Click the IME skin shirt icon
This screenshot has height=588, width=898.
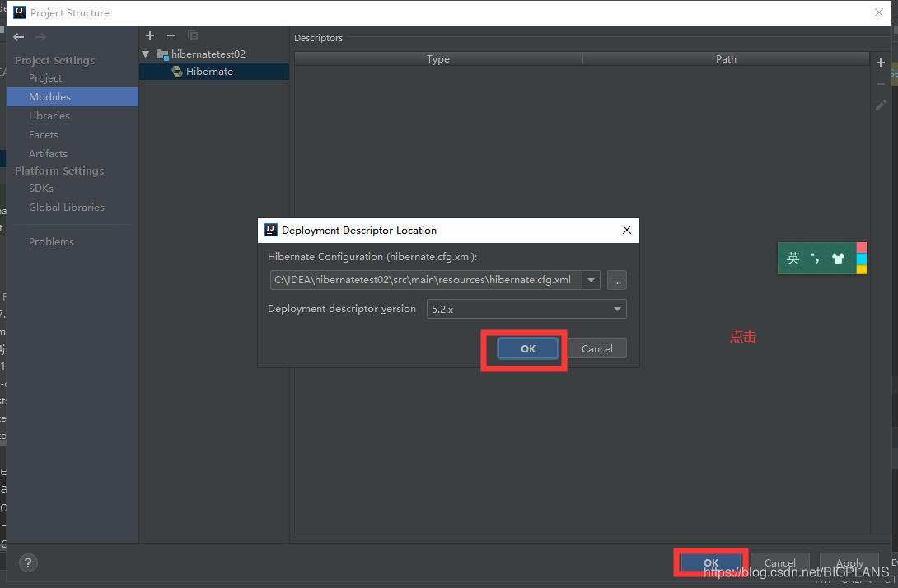(x=839, y=259)
